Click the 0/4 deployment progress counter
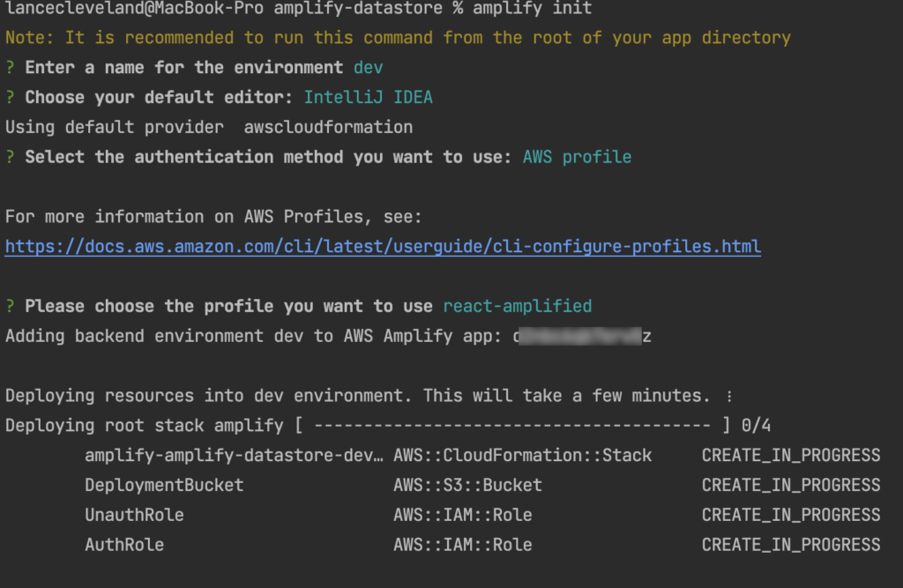 click(756, 426)
